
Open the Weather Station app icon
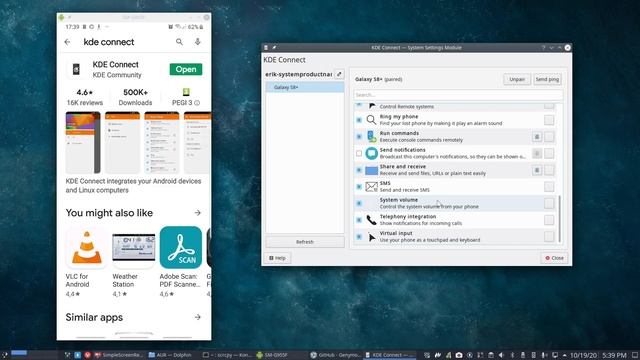[x=133, y=247]
